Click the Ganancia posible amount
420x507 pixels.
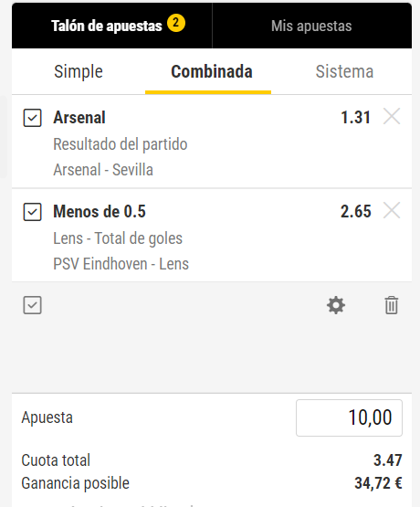tap(378, 483)
